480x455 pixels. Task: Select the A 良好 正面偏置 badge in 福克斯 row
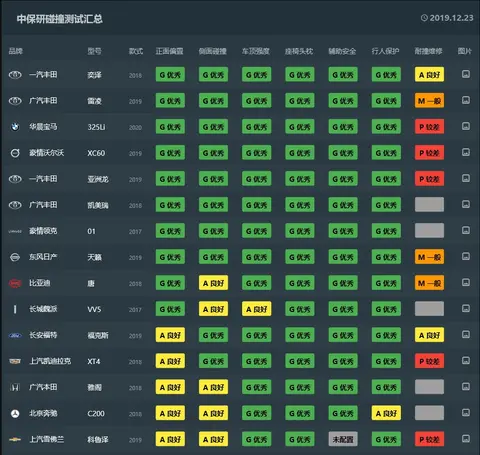click(170, 335)
